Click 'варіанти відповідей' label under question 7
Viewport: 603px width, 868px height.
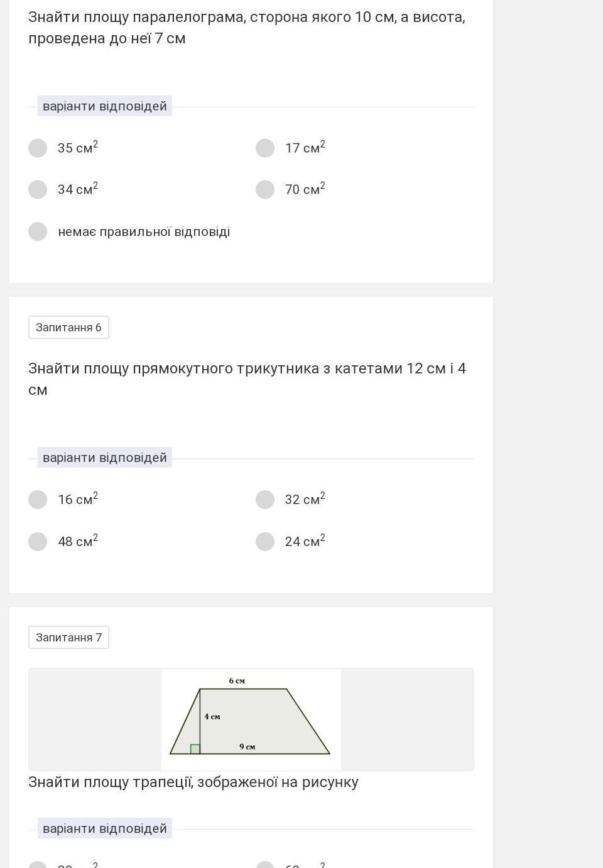105,828
